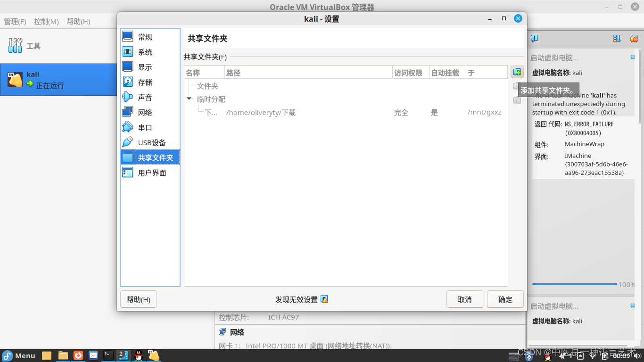Click the volume speaker tray icon
The image size is (644, 362).
(x=637, y=356)
